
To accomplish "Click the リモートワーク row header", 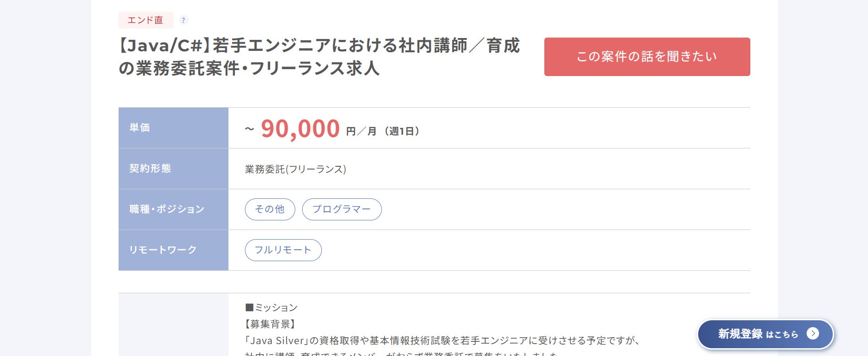I will coord(163,250).
